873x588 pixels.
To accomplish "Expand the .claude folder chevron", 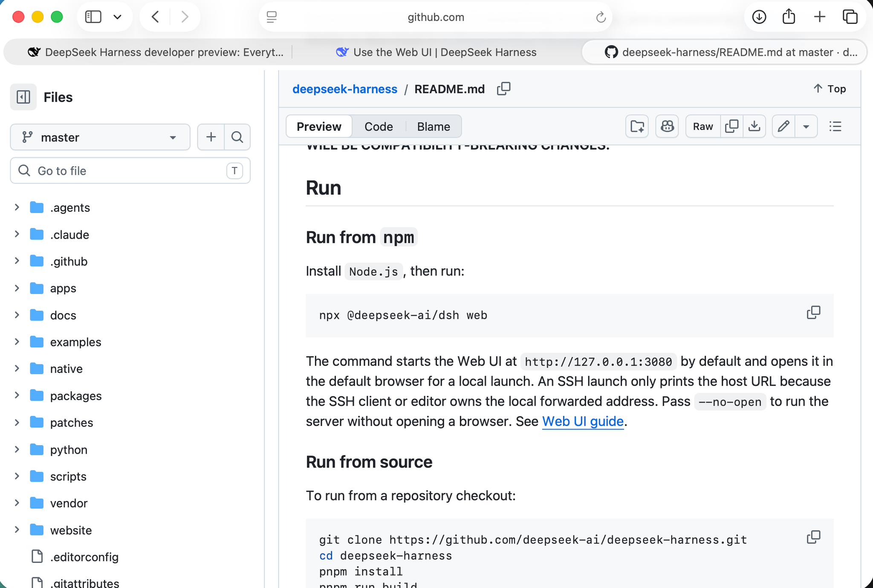I will click(17, 234).
